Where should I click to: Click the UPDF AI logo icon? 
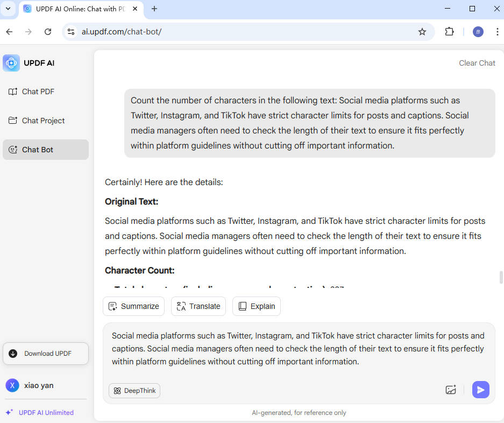pyautogui.click(x=11, y=63)
